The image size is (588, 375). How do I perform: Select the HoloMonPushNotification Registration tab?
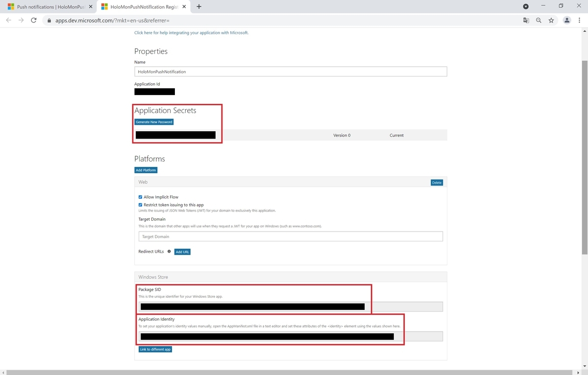click(x=143, y=7)
